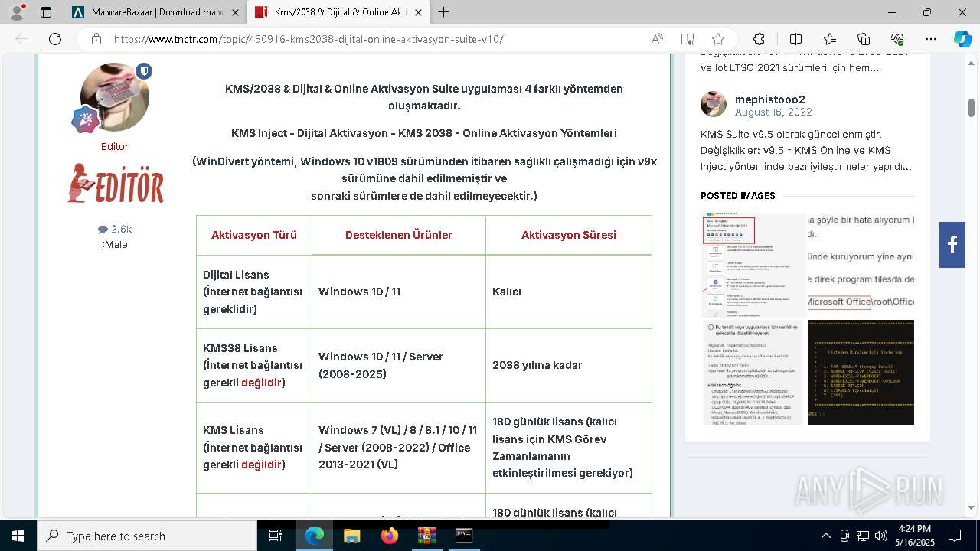980x551 pixels.
Task: Open the Windows Start menu
Action: 18,536
